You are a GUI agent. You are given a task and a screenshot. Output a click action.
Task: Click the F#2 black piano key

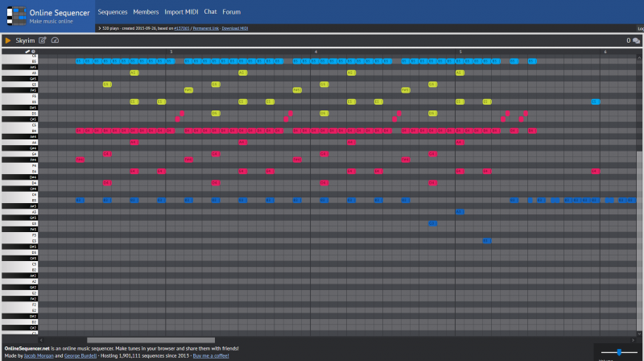19,299
